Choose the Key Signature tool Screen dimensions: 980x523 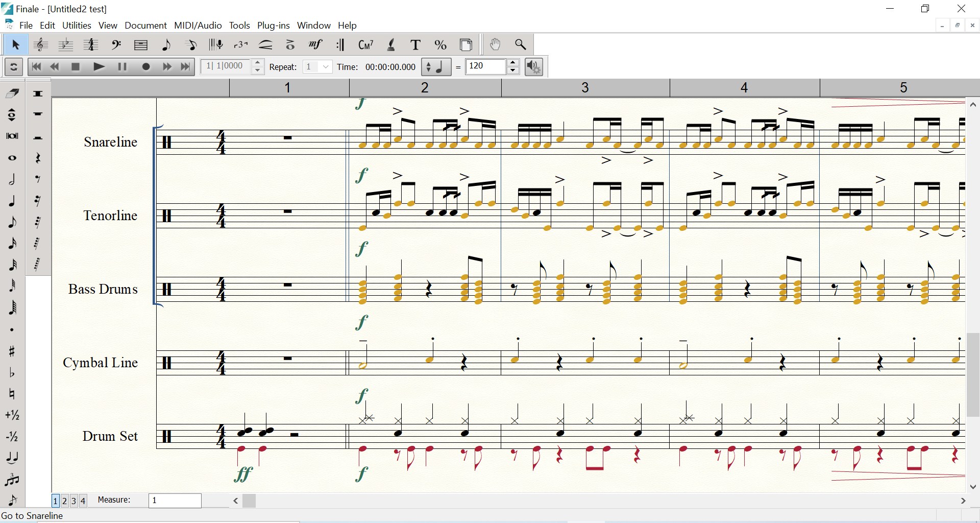pyautogui.click(x=66, y=45)
